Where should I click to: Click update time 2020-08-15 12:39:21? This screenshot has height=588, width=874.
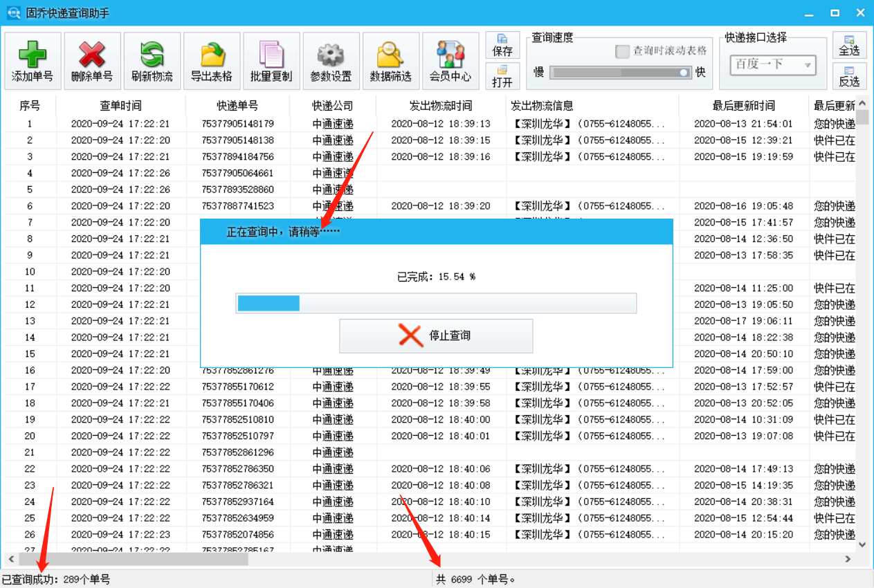tap(743, 140)
